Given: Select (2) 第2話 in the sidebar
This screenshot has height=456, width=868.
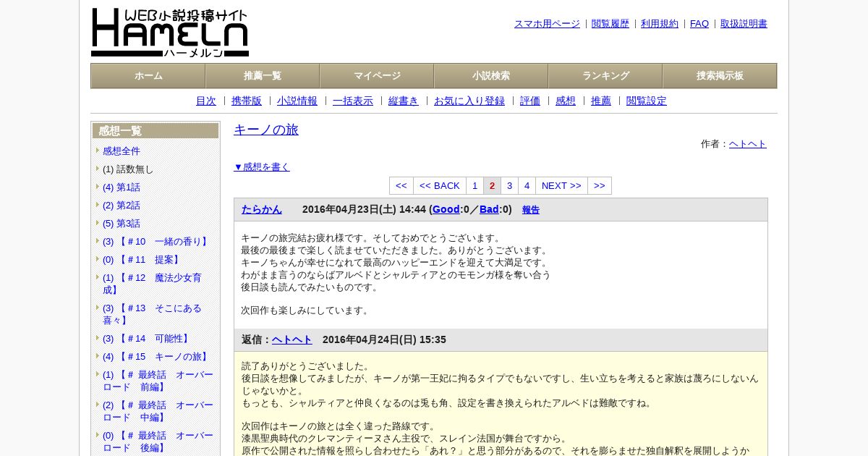Looking at the screenshot, I should [x=122, y=205].
